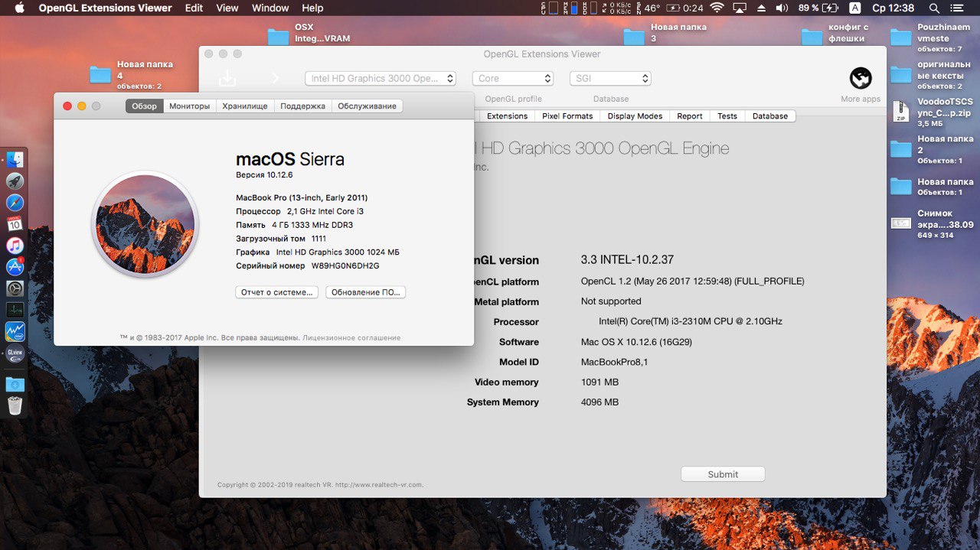Click the Submit button
Image resolution: width=980 pixels, height=550 pixels.
723,474
